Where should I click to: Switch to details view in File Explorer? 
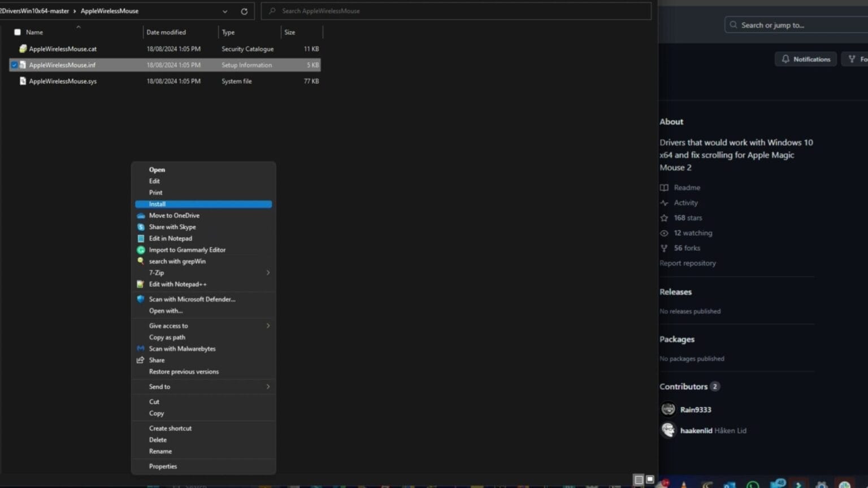coord(639,479)
